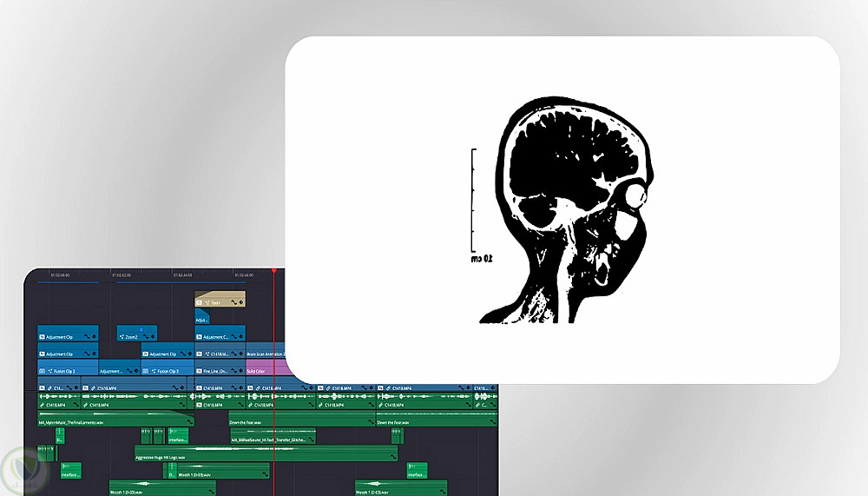Click the mirrored '10 cm' scale label
This screenshot has width=868, height=496.
pyautogui.click(x=482, y=259)
